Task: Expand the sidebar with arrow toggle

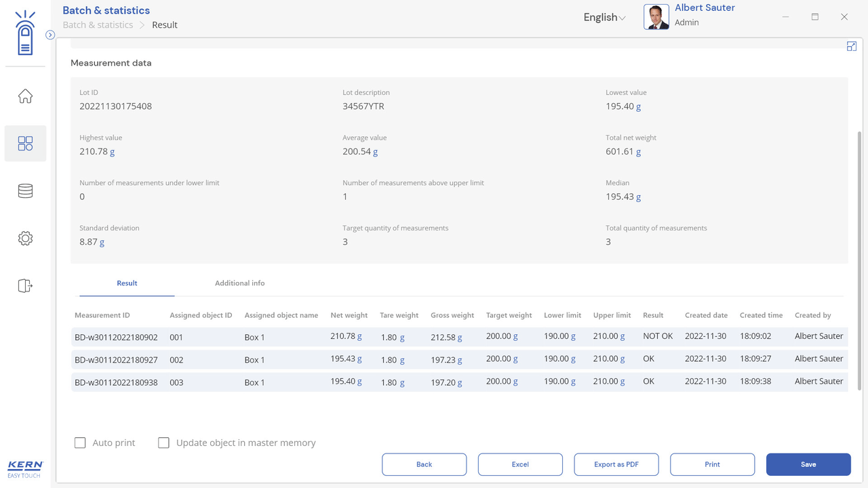Action: tap(50, 35)
